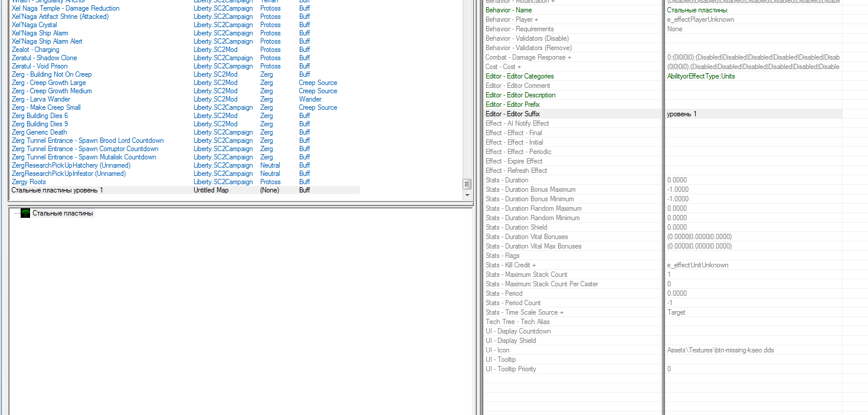This screenshot has height=415, width=868.
Task: Select the 'Стальные пластины уровень 1' list row
Action: point(185,190)
